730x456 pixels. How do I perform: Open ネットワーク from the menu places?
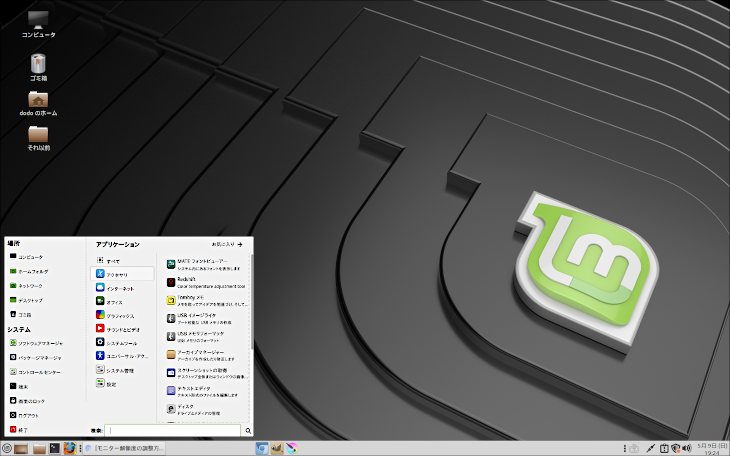tap(26, 286)
